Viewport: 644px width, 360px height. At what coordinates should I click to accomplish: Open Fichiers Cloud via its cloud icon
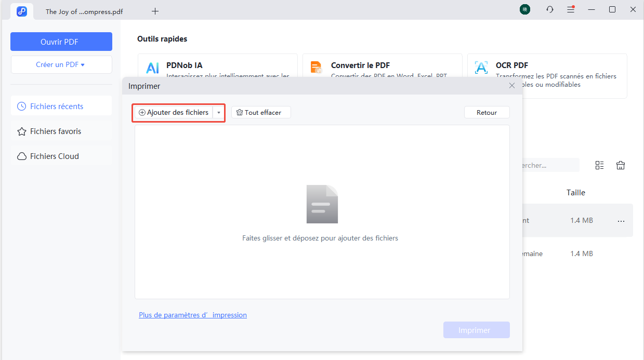(x=21, y=156)
